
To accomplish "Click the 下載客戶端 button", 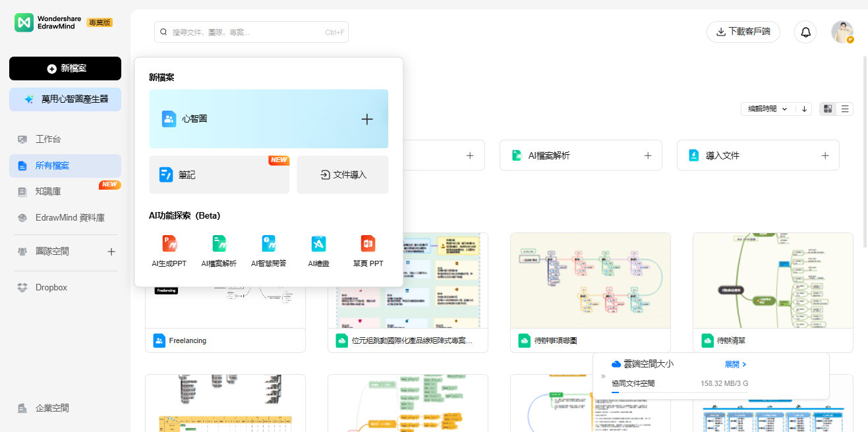I will point(743,32).
